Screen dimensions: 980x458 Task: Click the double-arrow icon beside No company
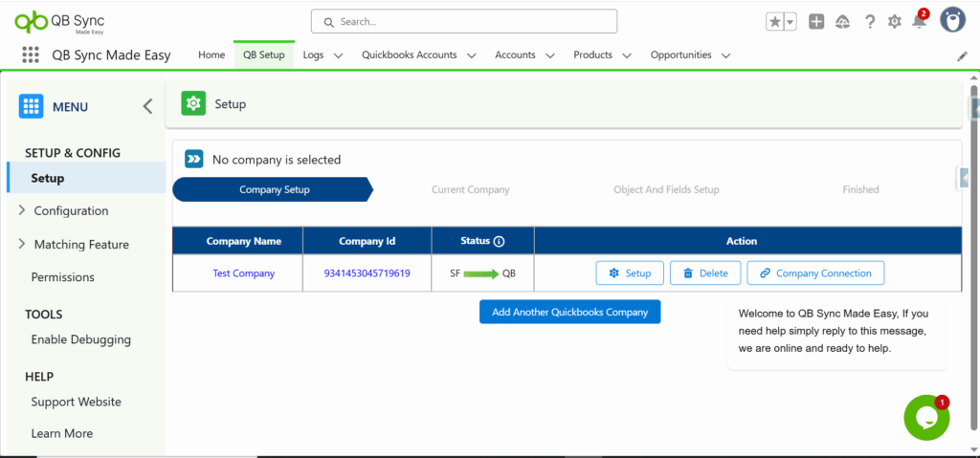click(x=193, y=160)
